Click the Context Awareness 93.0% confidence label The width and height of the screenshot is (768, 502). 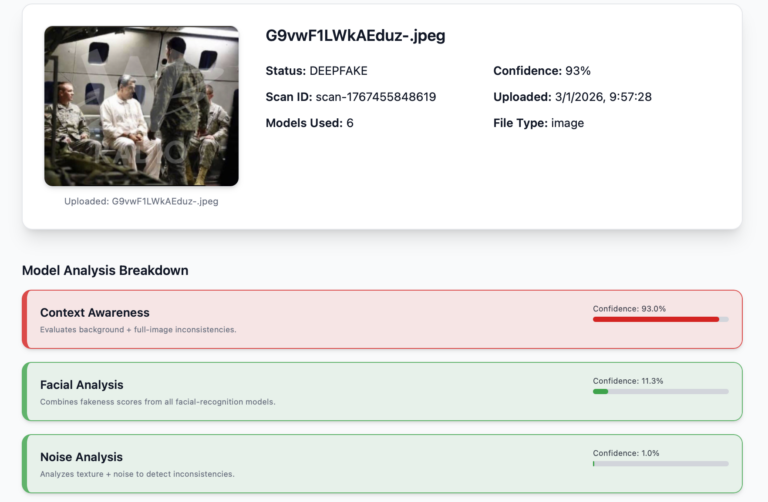tap(629, 308)
